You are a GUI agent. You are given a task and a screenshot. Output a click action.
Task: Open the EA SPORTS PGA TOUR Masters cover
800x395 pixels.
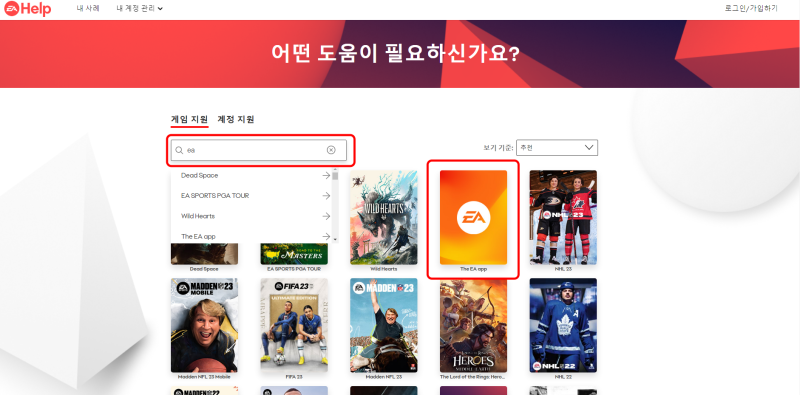point(294,254)
